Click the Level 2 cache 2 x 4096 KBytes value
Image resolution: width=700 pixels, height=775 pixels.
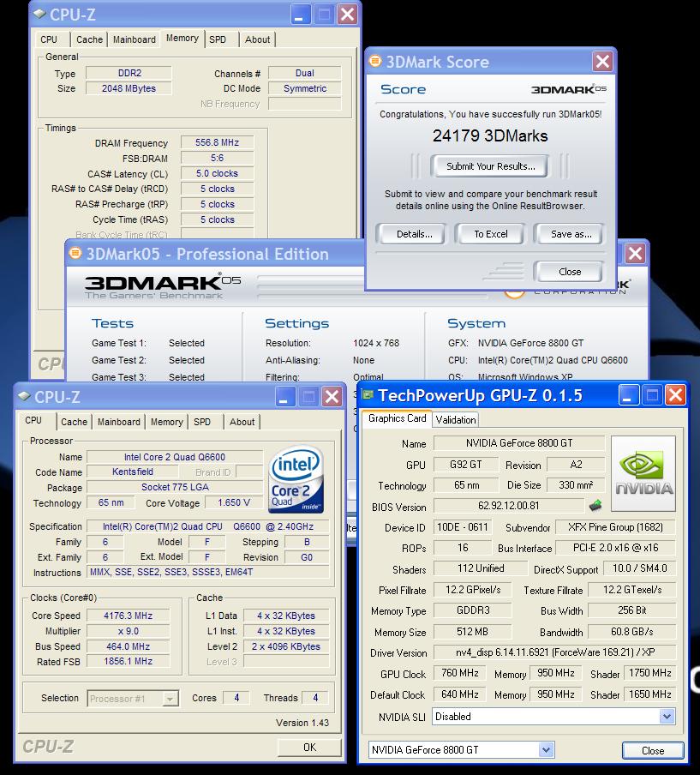click(x=286, y=646)
